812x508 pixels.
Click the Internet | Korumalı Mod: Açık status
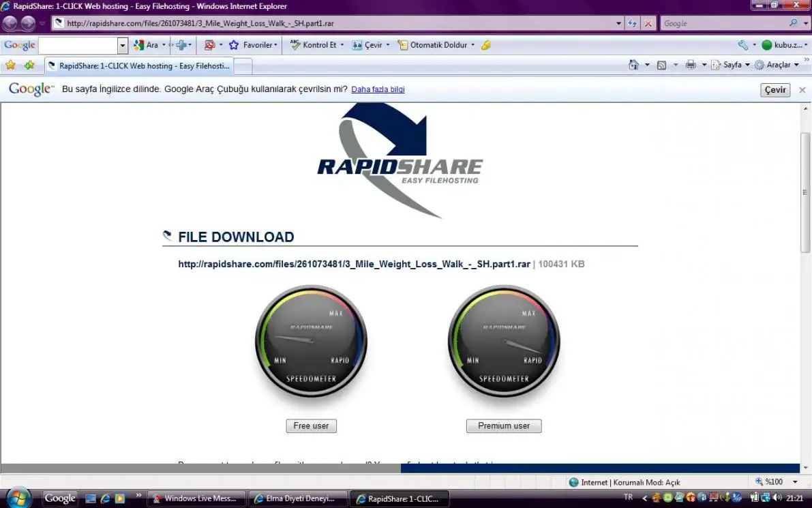point(625,482)
